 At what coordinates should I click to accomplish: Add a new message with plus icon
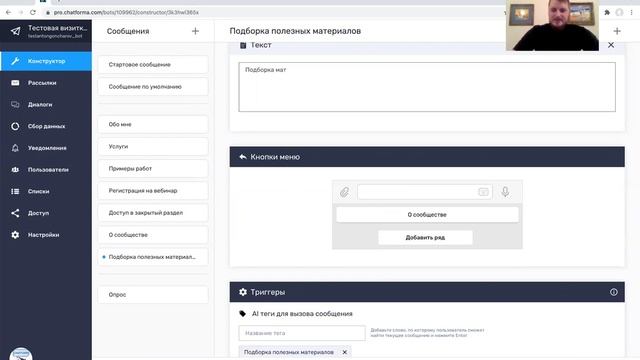(x=195, y=31)
